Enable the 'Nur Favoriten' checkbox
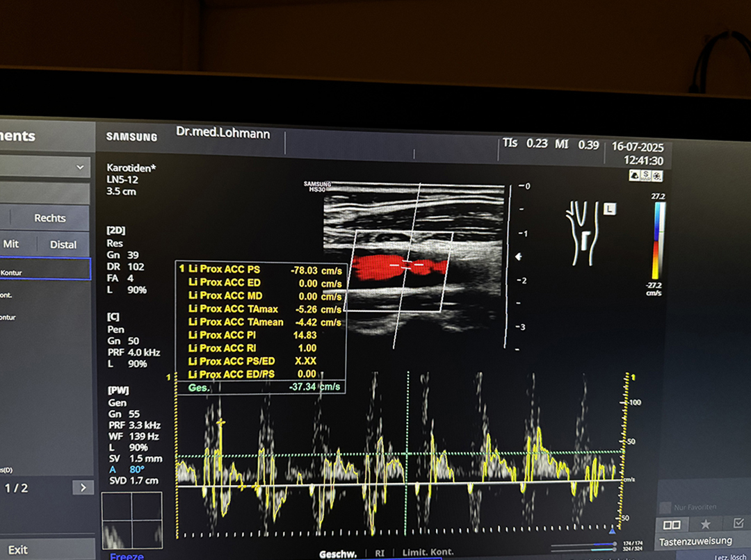 pos(665,507)
